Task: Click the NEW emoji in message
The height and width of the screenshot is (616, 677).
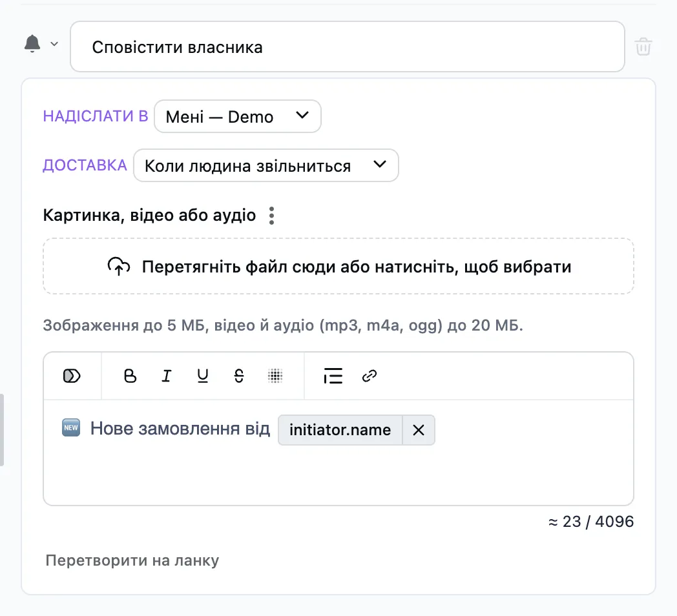Action: tap(71, 428)
